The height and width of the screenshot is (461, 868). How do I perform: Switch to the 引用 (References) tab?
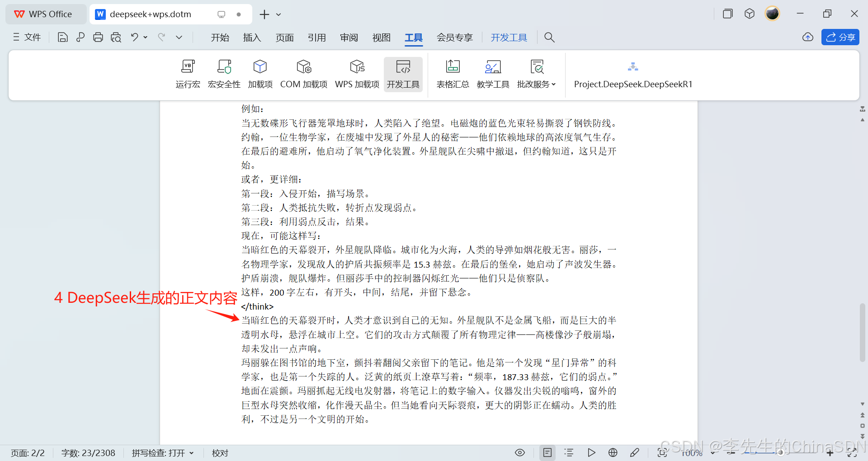[x=317, y=38]
